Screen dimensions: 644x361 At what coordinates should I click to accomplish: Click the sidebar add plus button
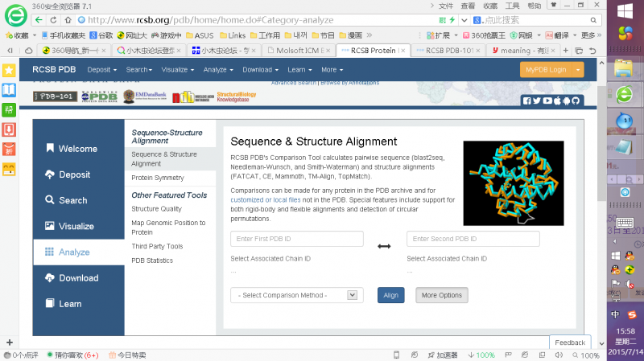point(10,343)
